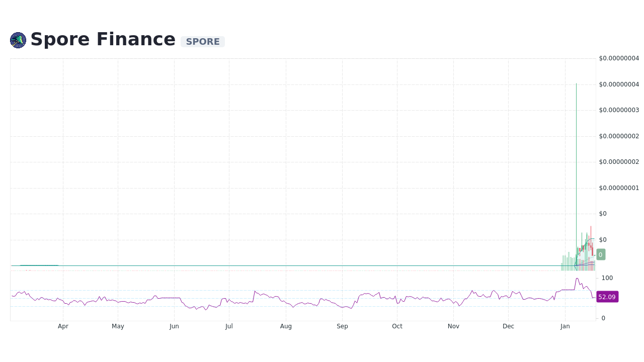Screen dimensions: 644x362
Task: Click the Spore Finance heading text
Action: point(103,39)
